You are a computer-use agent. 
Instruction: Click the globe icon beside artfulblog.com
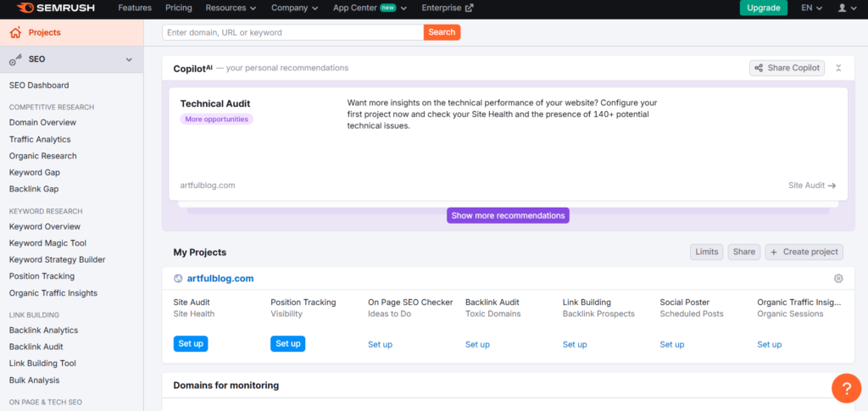click(x=178, y=279)
